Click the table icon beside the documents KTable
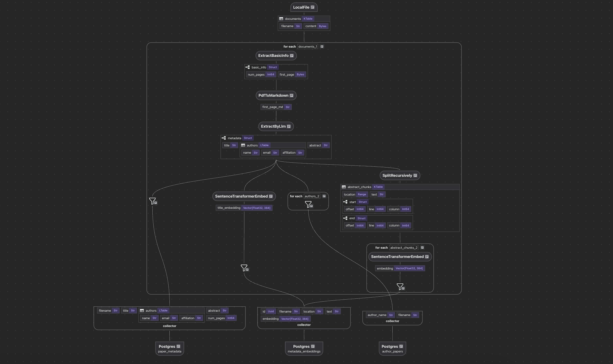This screenshot has height=364, width=613. point(281,19)
